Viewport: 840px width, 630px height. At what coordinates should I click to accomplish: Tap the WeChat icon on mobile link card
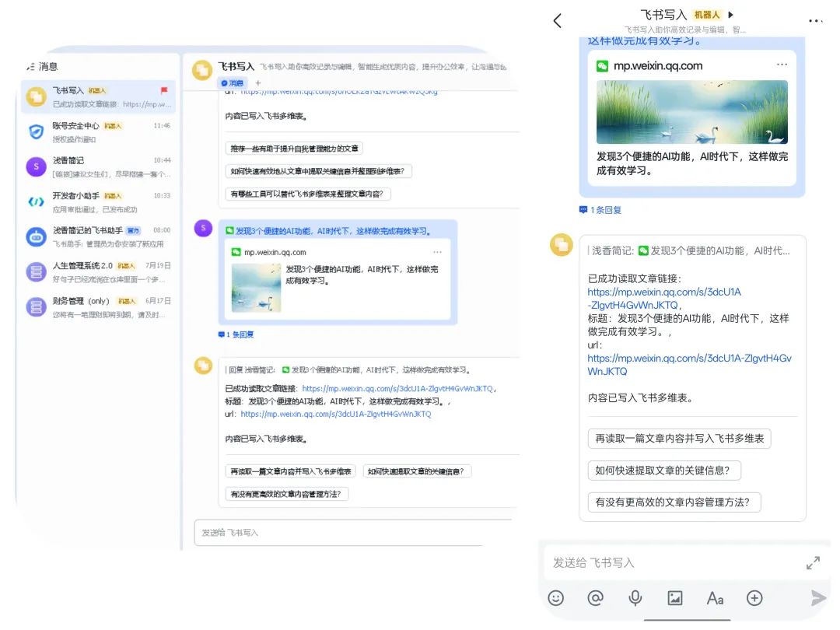[602, 66]
